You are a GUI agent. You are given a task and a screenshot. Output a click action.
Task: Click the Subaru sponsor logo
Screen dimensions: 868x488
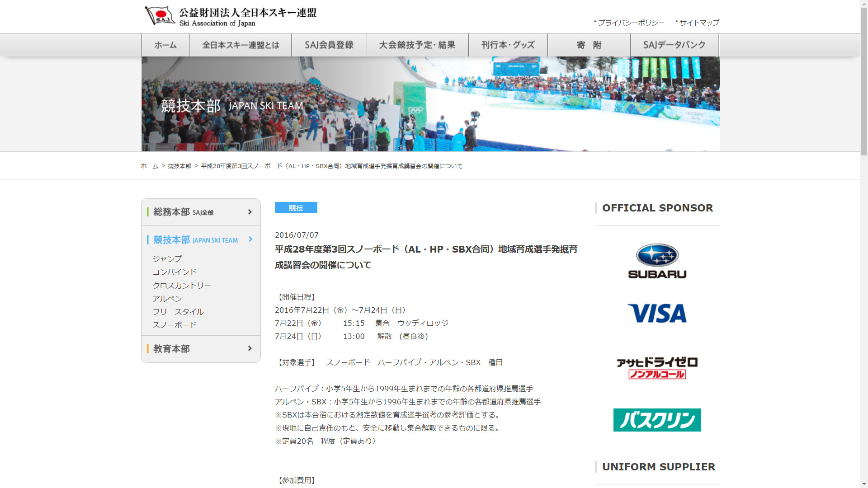(657, 262)
